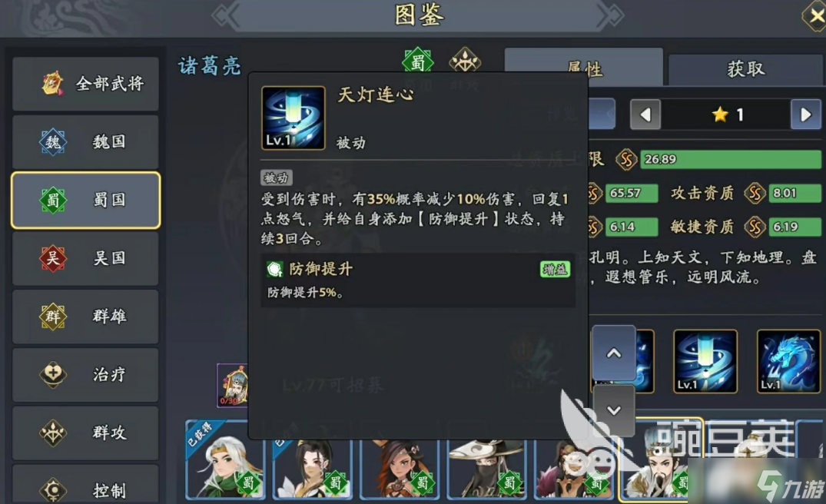Click the green 总资质 progress bar
This screenshot has width=826, height=504.
[x=730, y=159]
